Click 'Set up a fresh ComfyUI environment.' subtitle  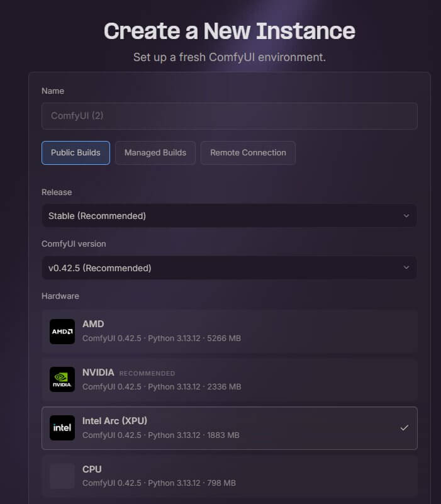pyautogui.click(x=230, y=57)
